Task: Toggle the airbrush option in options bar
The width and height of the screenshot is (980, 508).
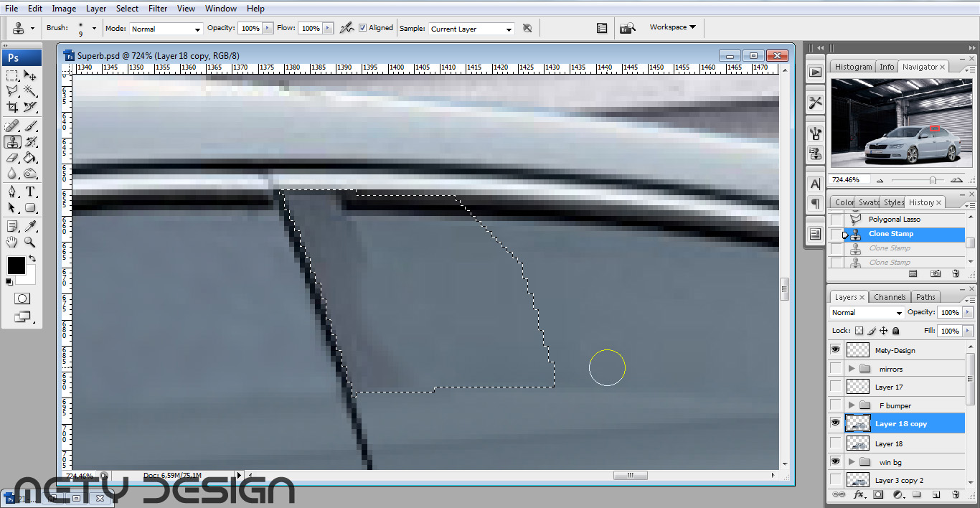Action: pyautogui.click(x=347, y=28)
